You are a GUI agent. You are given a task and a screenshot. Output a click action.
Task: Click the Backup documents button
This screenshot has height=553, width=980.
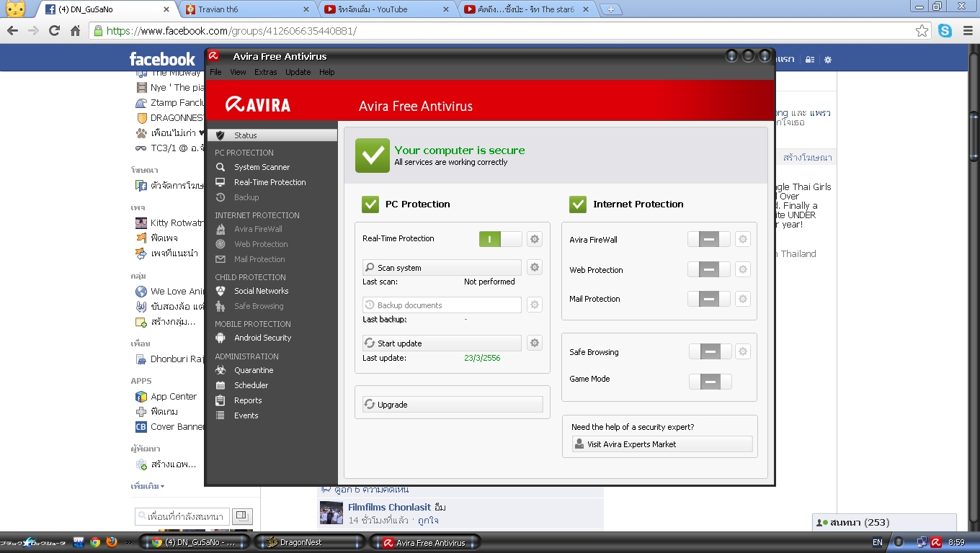[x=442, y=305]
